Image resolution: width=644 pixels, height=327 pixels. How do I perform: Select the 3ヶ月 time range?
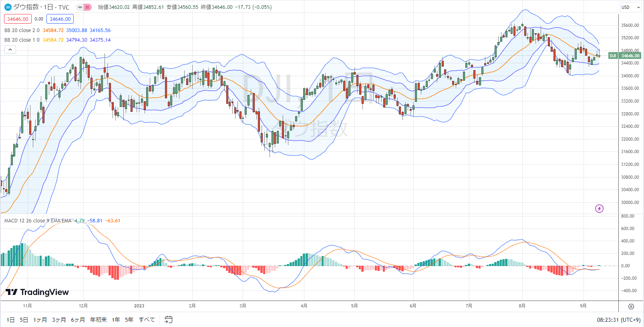tap(59, 320)
